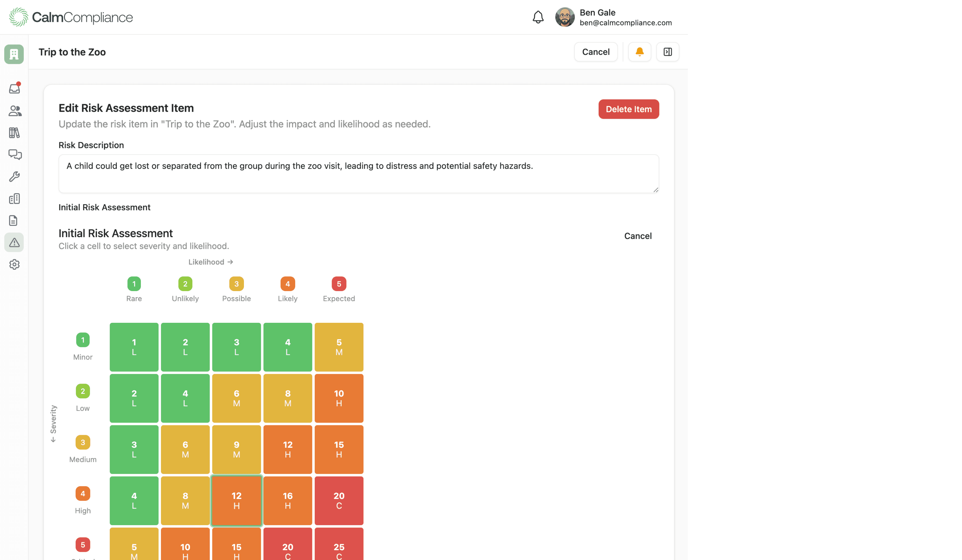Click inside the Risk Description text box
The height and width of the screenshot is (560, 962).
pos(358,174)
